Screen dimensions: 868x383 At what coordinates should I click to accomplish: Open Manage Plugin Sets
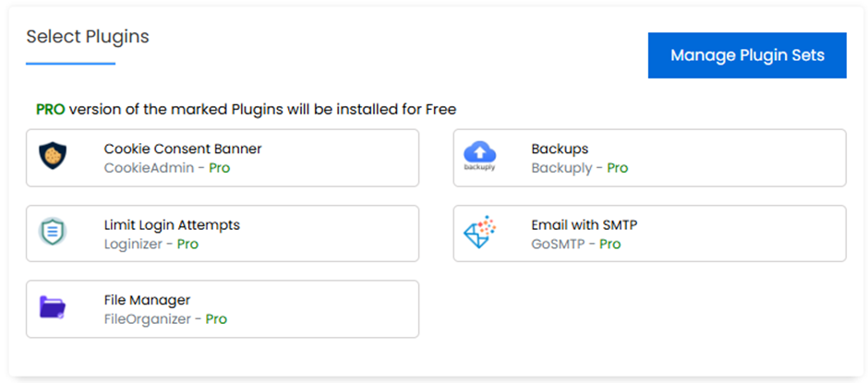(747, 55)
